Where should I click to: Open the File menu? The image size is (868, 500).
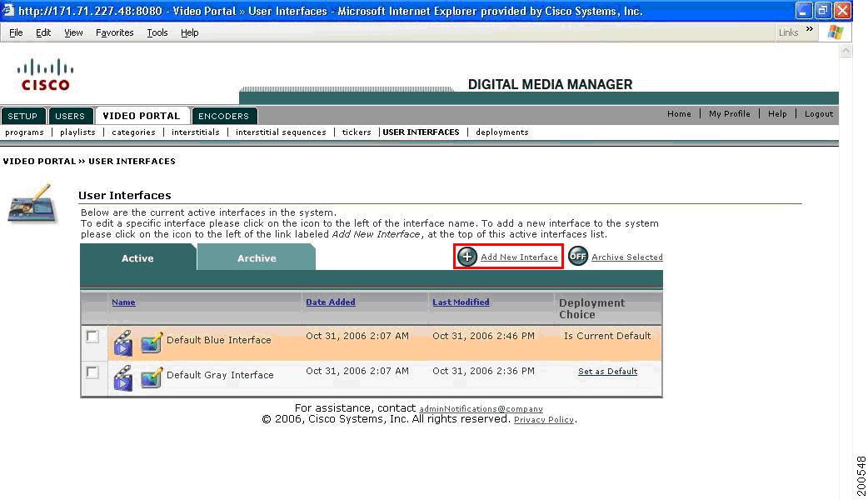(16, 32)
